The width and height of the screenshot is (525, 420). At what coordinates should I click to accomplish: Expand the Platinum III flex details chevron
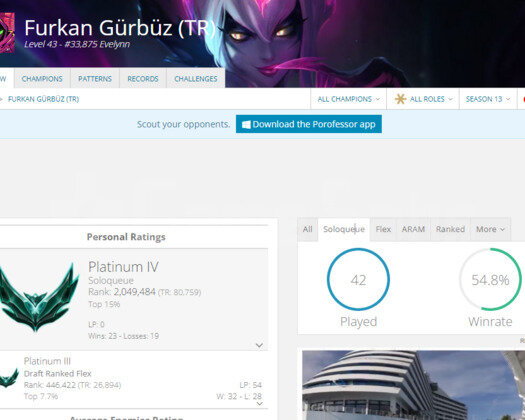tap(259, 404)
